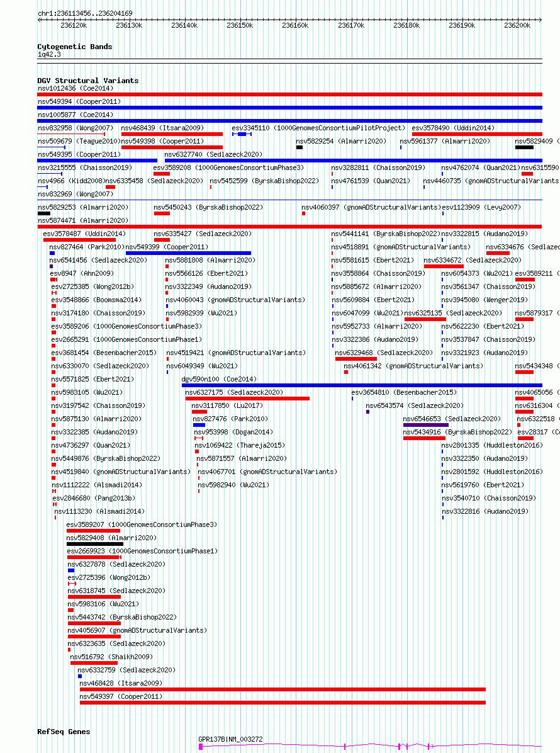Open nsv4061342 (gnomADStructuralVariants) label

413,366
